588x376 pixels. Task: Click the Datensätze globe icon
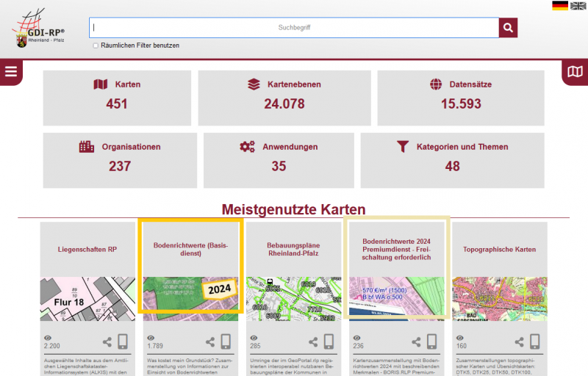pos(436,84)
